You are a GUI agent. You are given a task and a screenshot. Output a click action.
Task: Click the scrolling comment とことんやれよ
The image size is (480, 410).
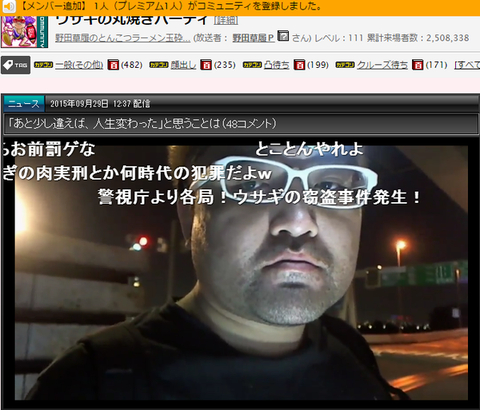point(309,149)
